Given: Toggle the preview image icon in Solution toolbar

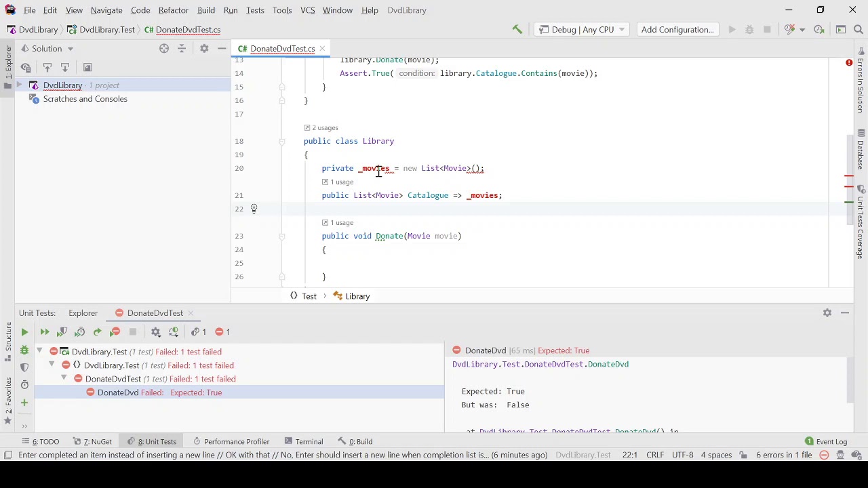Looking at the screenshot, I should tap(87, 67).
